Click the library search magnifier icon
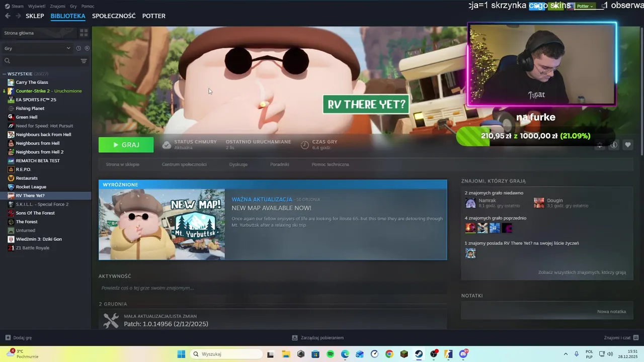644x362 pixels. coord(7,61)
